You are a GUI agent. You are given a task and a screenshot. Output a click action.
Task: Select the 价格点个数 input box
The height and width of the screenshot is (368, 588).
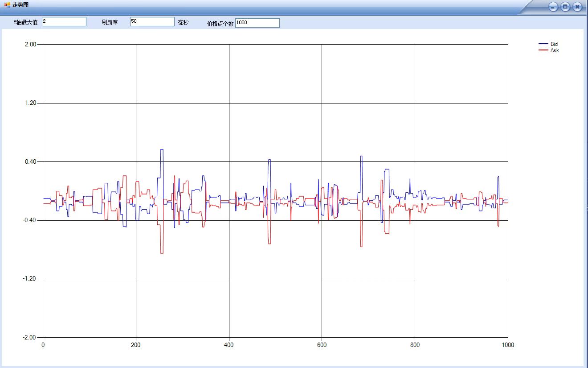(257, 23)
